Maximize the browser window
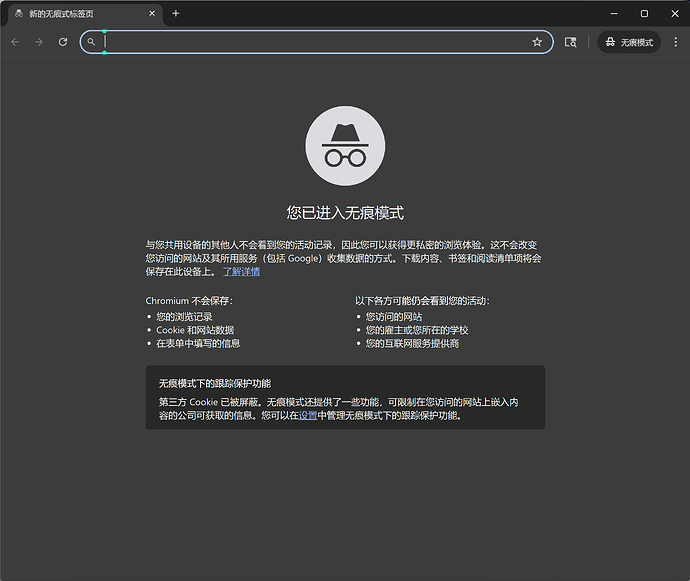The image size is (690, 581). (644, 14)
